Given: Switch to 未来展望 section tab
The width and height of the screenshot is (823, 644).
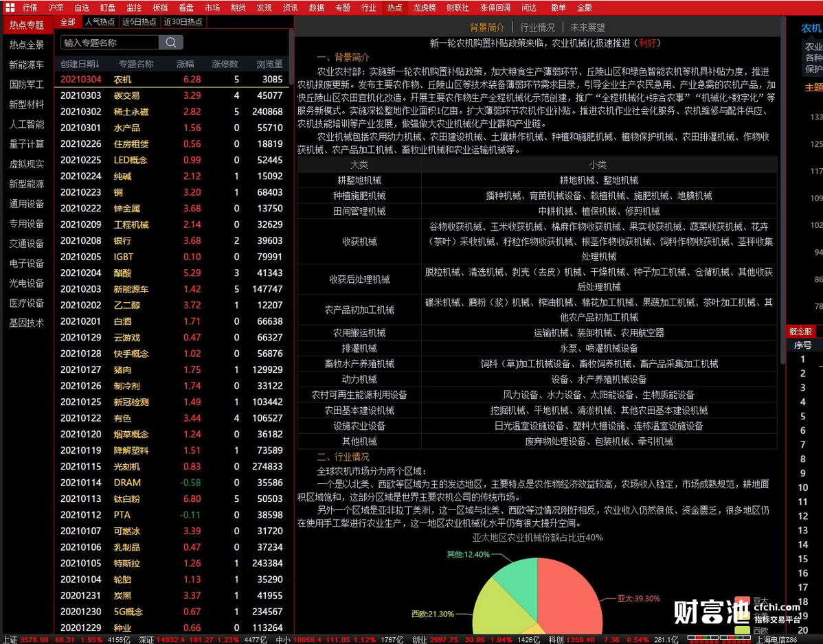Looking at the screenshot, I should pos(587,27).
